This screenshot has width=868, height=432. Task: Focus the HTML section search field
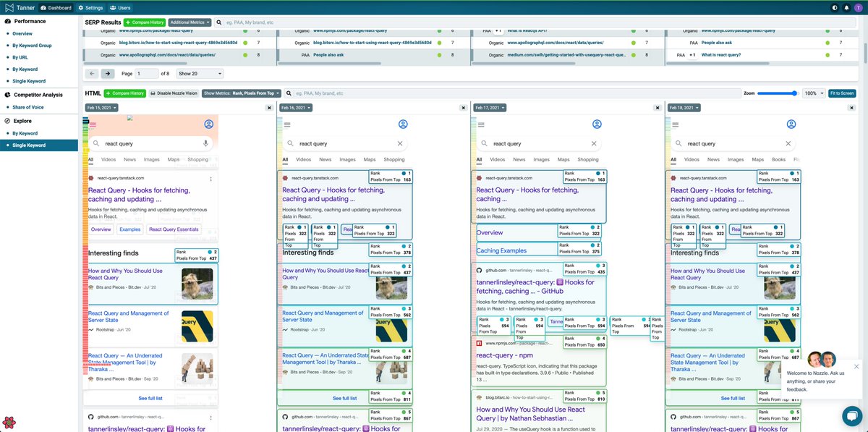click(512, 93)
